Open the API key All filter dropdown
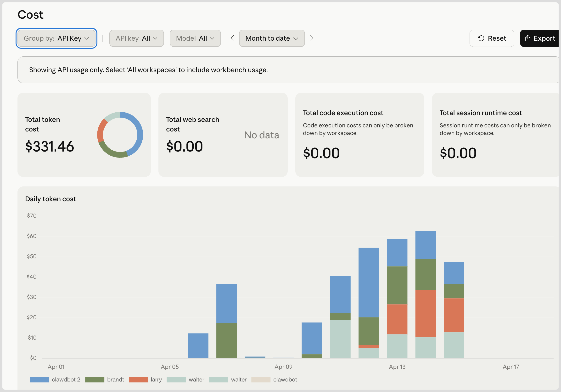This screenshot has width=561, height=392. [136, 38]
